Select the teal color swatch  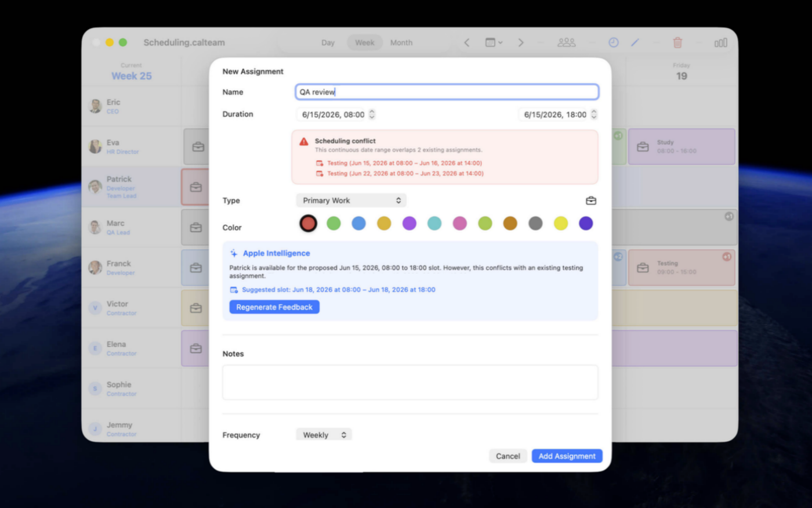(434, 223)
